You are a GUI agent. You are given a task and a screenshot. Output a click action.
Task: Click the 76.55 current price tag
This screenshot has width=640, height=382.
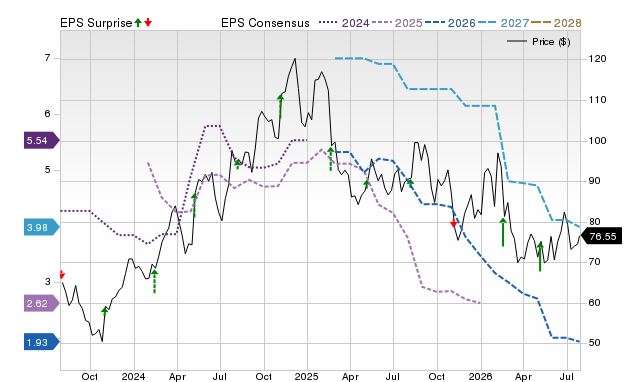[601, 236]
